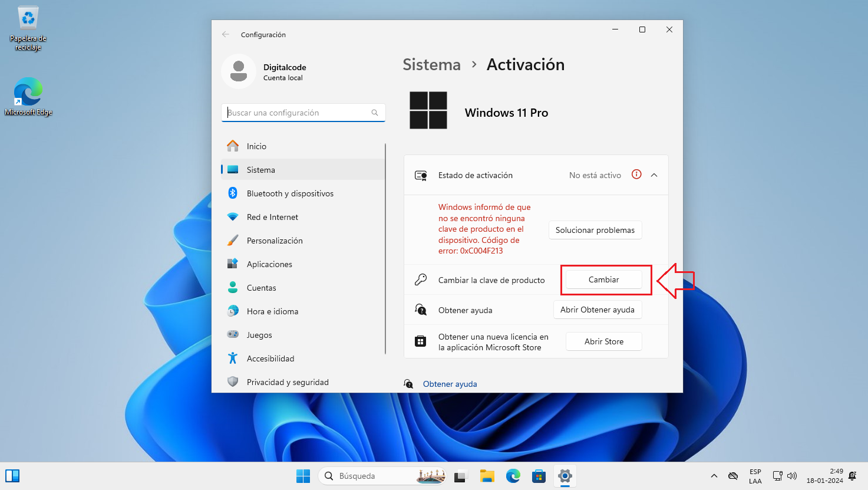Click the Personalización paintbrush icon

[233, 241]
